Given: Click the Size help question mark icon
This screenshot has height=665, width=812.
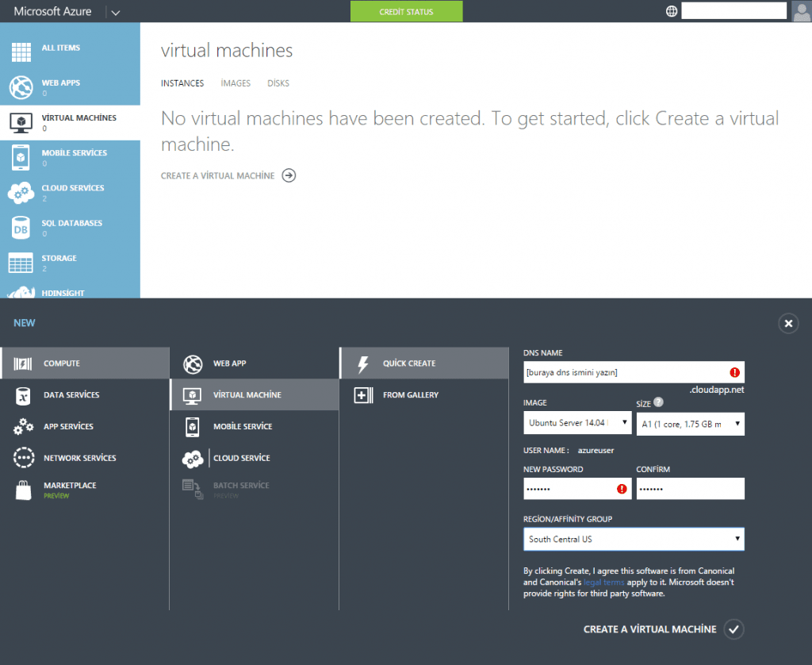Looking at the screenshot, I should point(658,402).
